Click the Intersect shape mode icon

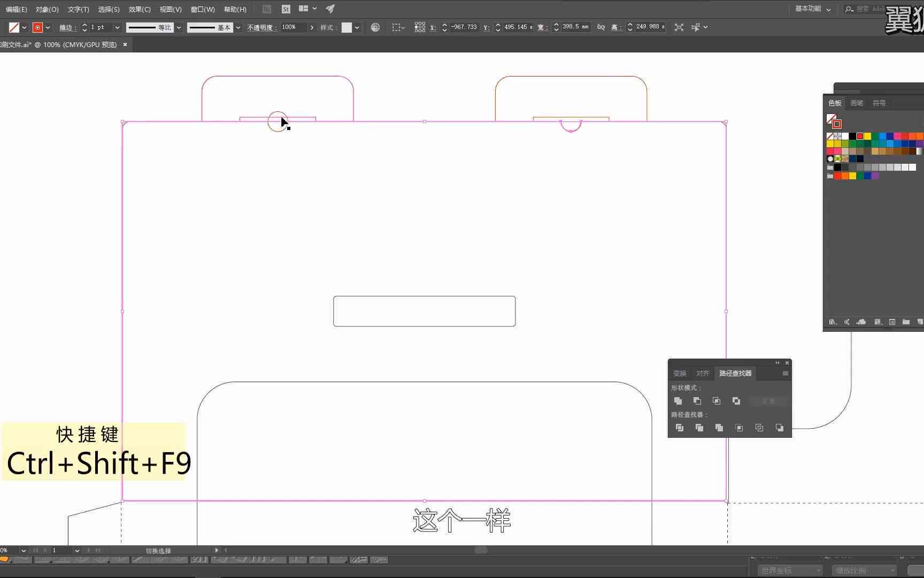pyautogui.click(x=717, y=401)
